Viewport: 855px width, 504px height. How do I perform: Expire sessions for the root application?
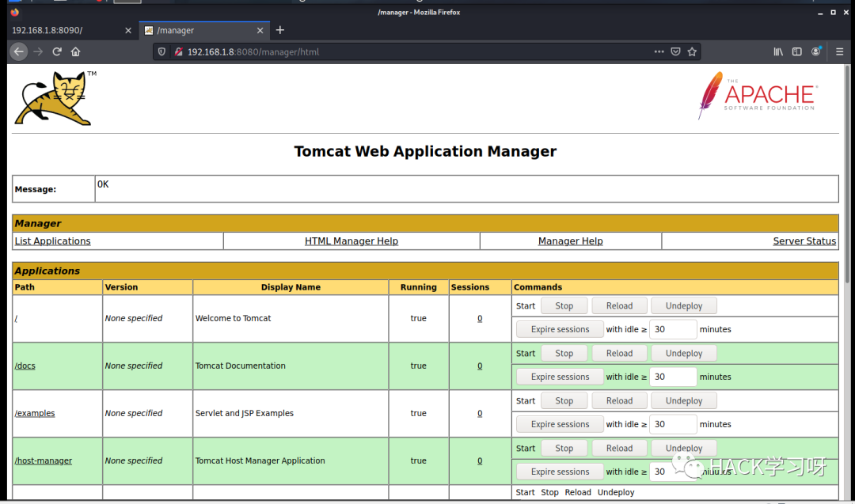(560, 329)
